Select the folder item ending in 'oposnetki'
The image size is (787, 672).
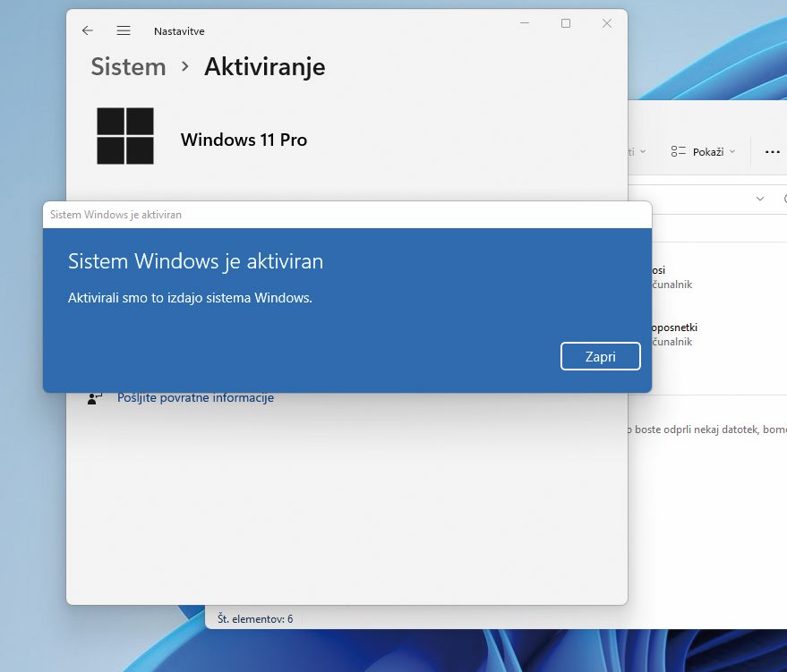pyautogui.click(x=675, y=327)
